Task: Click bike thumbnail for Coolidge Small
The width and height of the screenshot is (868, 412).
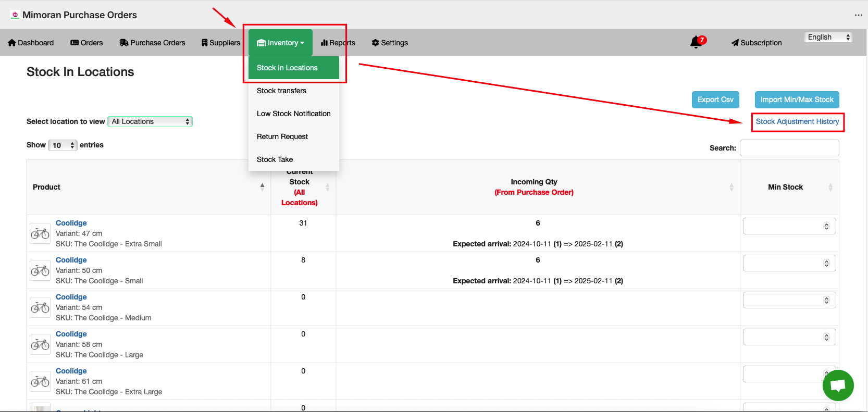Action: tap(40, 270)
